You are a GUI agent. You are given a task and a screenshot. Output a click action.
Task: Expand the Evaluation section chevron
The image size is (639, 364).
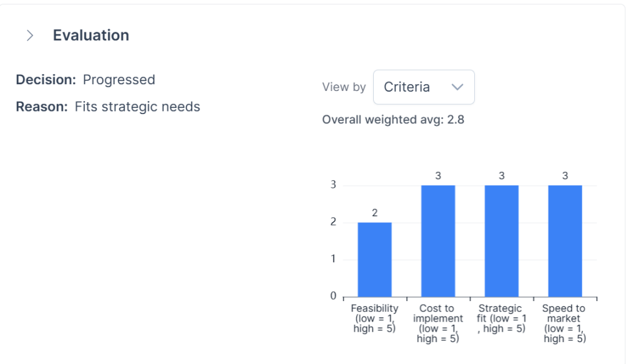(x=30, y=36)
